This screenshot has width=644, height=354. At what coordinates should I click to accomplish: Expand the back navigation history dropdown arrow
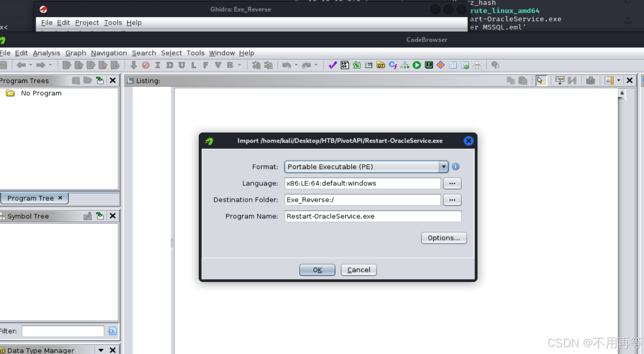pos(31,65)
